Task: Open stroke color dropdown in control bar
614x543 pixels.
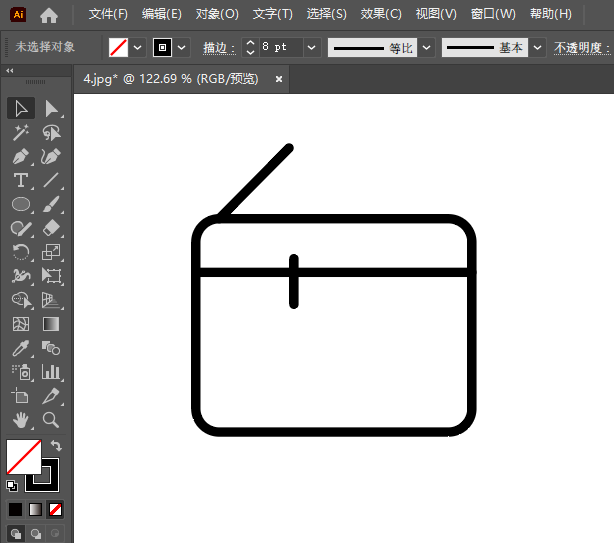Action: (x=181, y=48)
